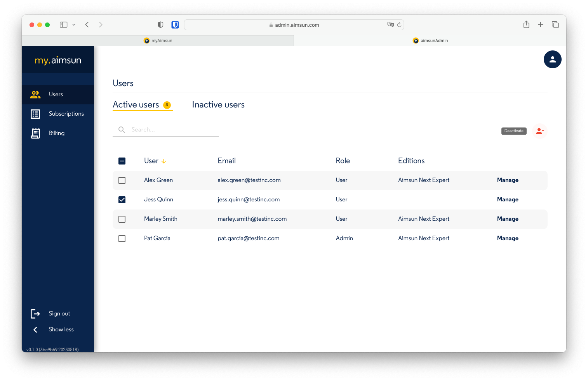Show tab overview in Safari

(555, 25)
